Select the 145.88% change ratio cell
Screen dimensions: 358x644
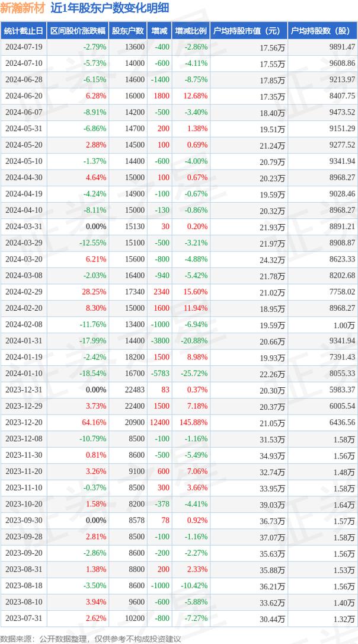193,421
